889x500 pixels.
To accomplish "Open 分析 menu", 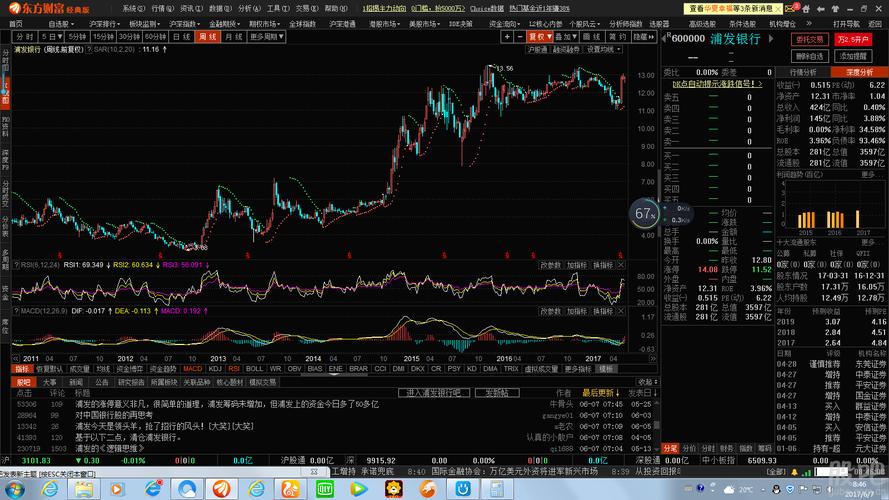I will pos(249,9).
